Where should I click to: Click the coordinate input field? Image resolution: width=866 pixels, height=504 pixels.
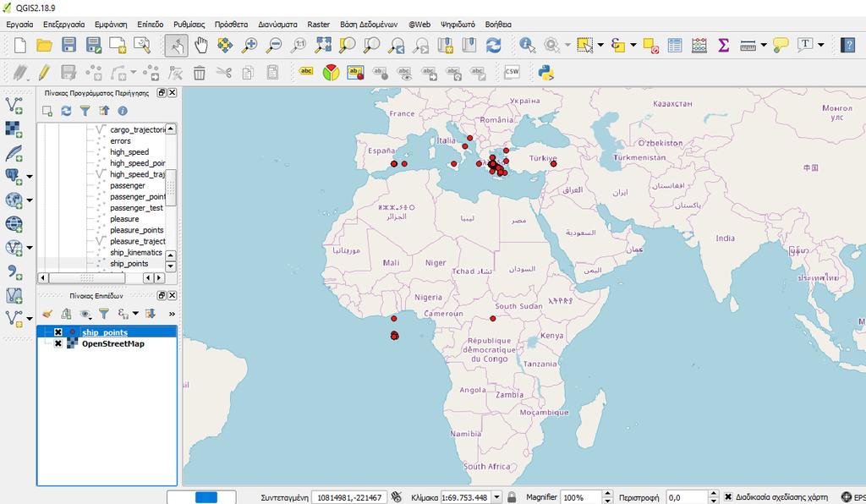pos(349,497)
